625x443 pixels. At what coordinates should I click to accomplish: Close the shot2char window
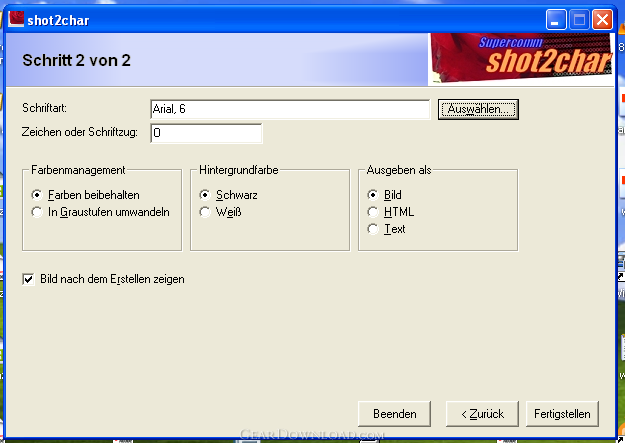(602, 20)
